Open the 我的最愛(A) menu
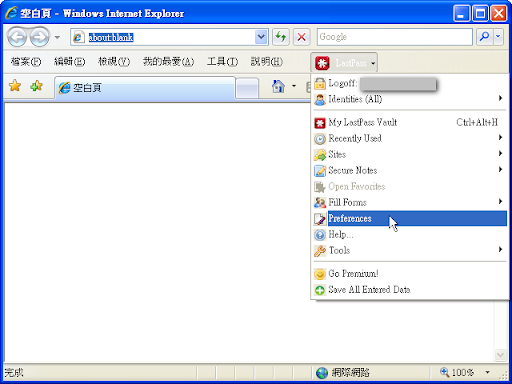 (168, 62)
